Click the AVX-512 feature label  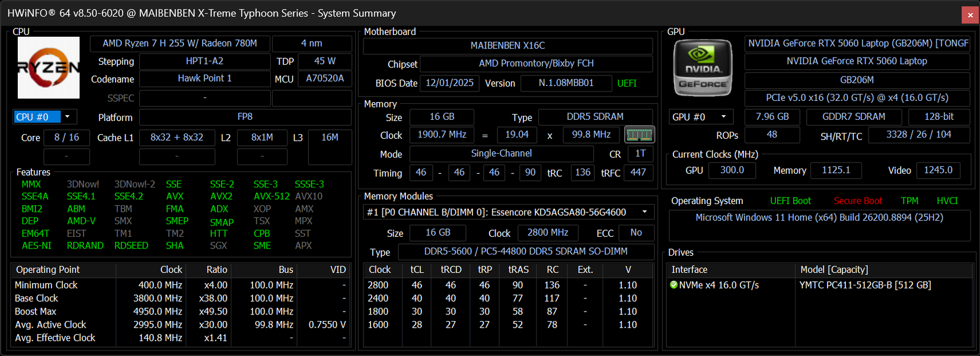(272, 196)
